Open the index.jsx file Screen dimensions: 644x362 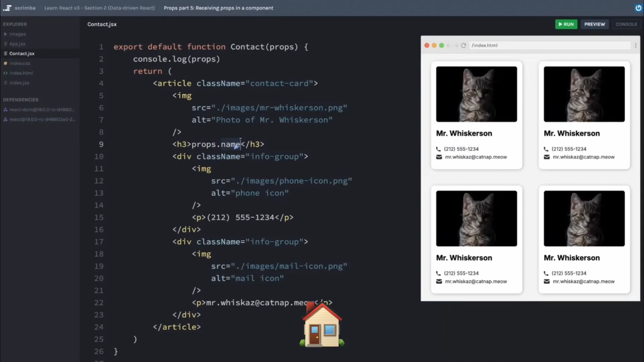click(x=19, y=83)
